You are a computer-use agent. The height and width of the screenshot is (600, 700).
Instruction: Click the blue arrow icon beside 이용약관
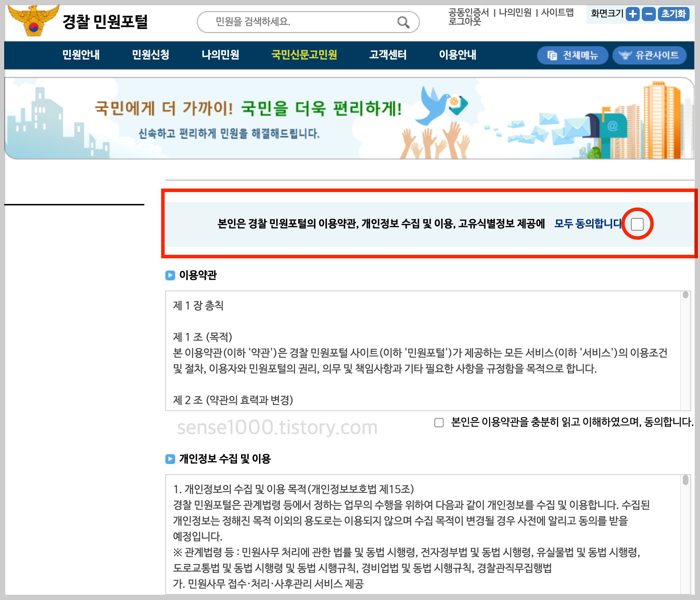pos(171,276)
